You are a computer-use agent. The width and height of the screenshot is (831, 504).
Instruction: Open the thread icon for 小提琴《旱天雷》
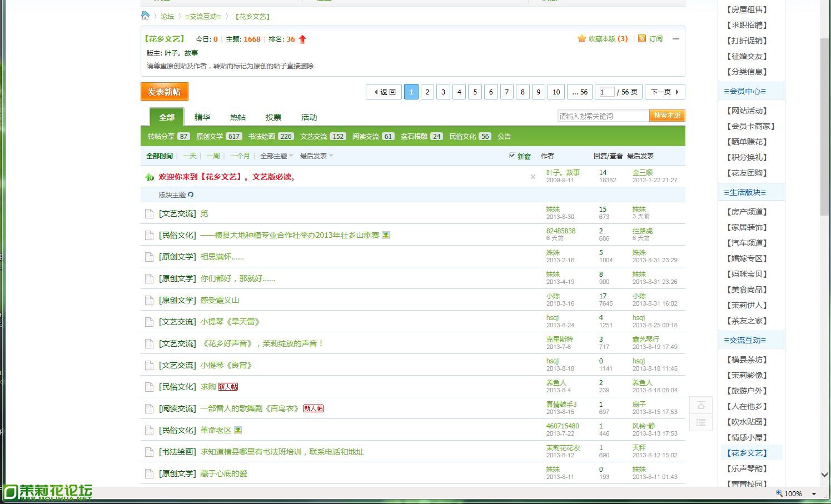click(x=149, y=322)
